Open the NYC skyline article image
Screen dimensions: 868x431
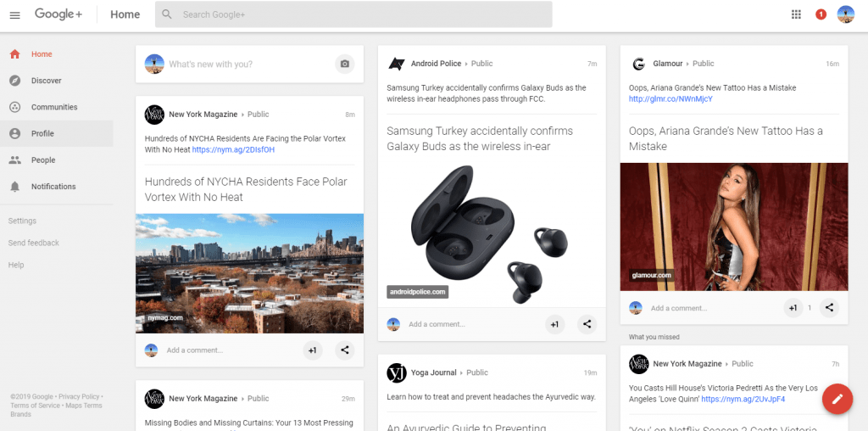click(250, 273)
